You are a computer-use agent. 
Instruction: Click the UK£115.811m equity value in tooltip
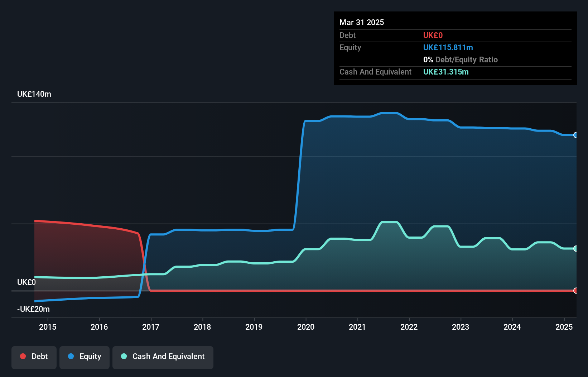click(x=448, y=47)
